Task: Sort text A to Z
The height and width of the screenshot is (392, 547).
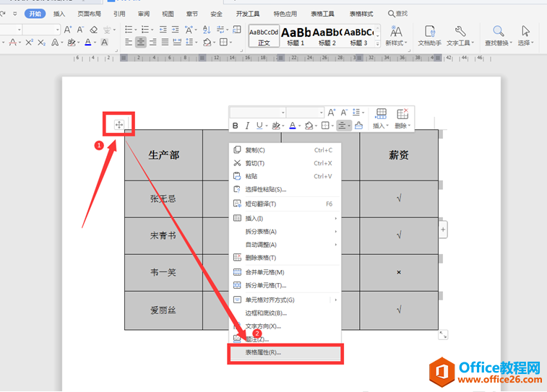Action: tap(207, 30)
